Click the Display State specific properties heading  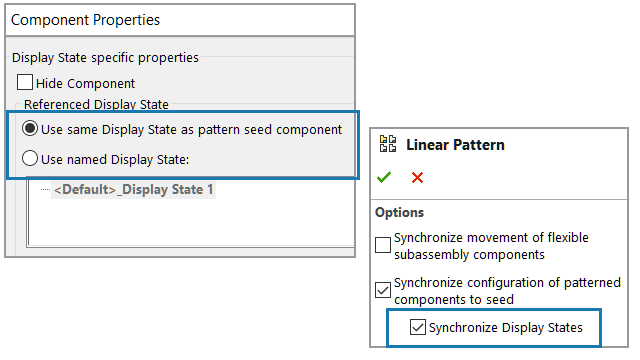pyautogui.click(x=105, y=58)
